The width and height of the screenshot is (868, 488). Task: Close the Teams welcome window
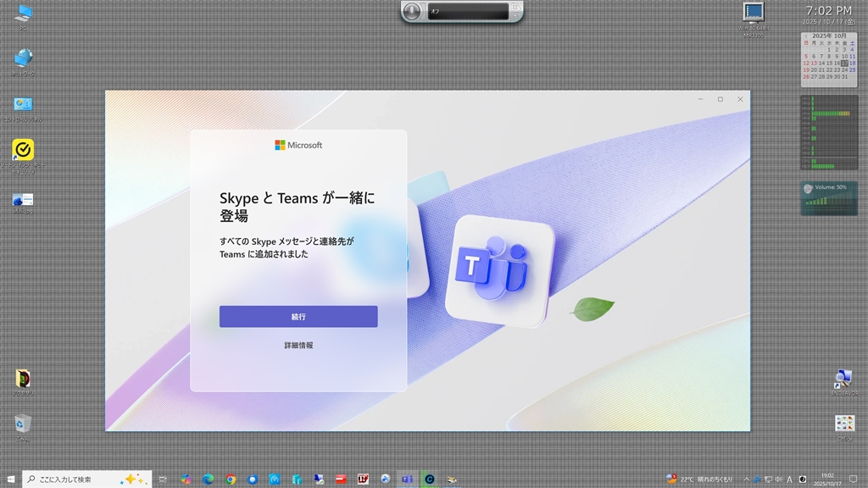pos(740,99)
